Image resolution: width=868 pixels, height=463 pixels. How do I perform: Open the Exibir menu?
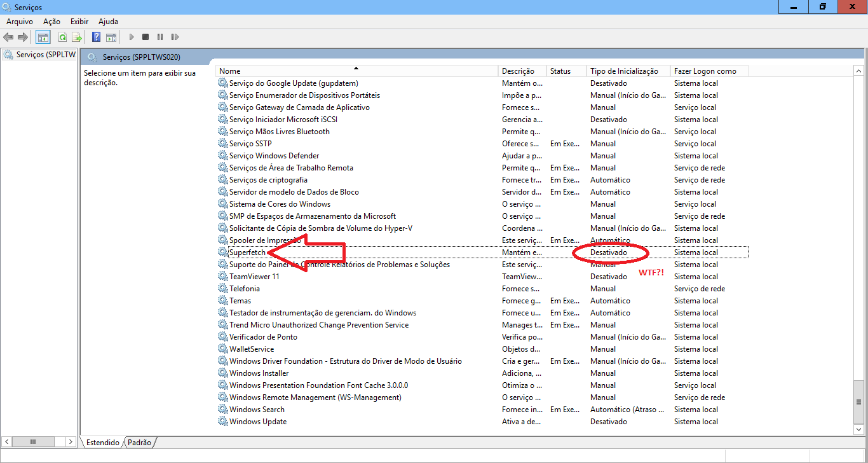79,22
